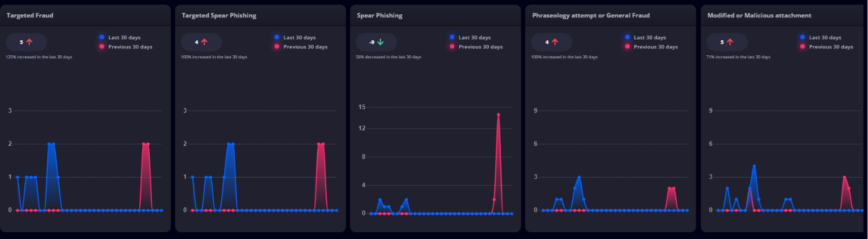Toggle Last 30 days legend in Spear Phishing
This screenshot has width=868, height=239.
(x=470, y=37)
